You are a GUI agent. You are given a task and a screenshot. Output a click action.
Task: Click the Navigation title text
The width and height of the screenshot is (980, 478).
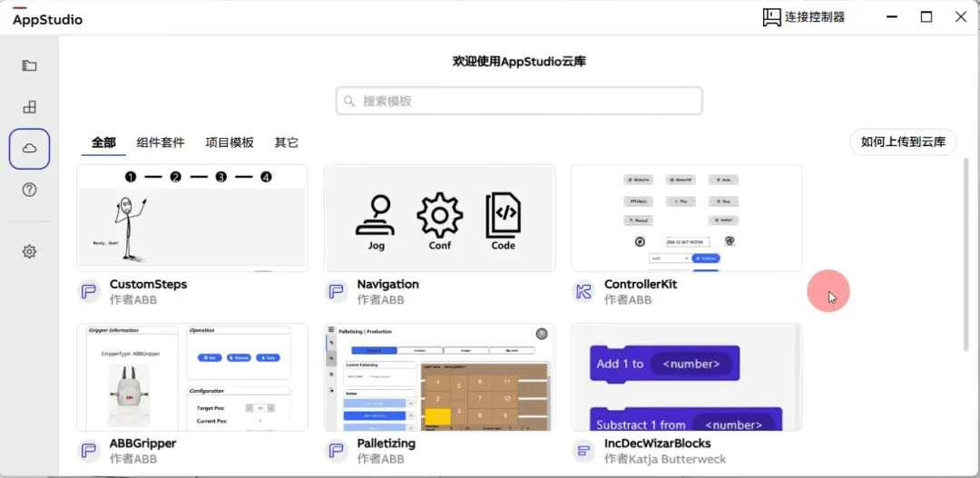[x=388, y=284]
